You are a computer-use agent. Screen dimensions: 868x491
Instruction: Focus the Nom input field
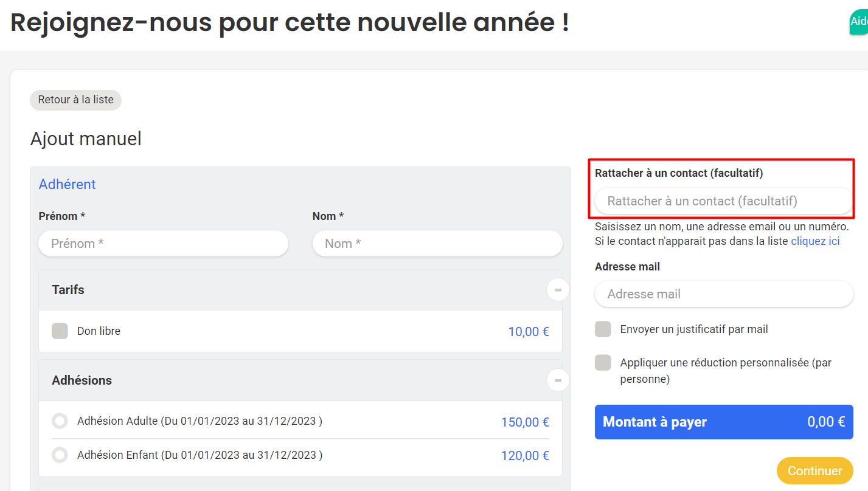(x=437, y=244)
